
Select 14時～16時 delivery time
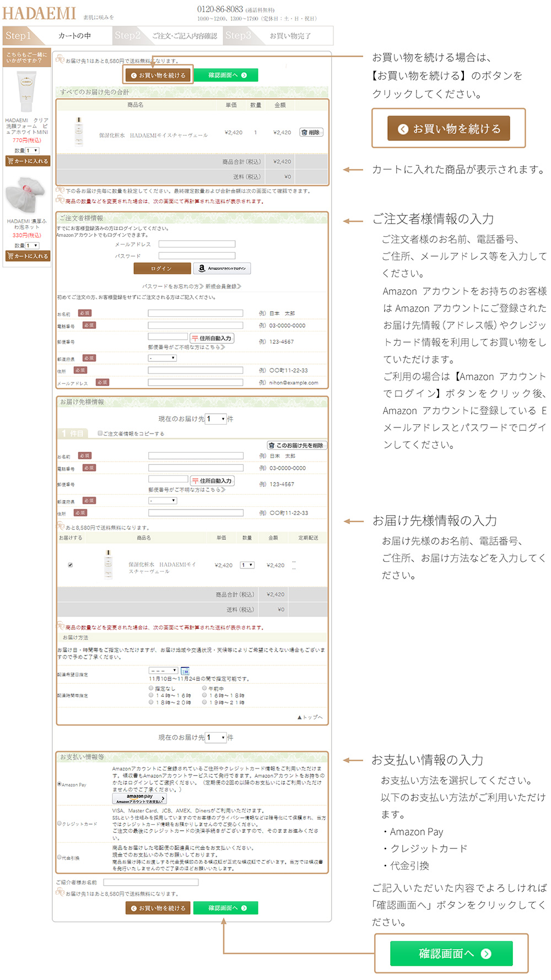coord(151,695)
